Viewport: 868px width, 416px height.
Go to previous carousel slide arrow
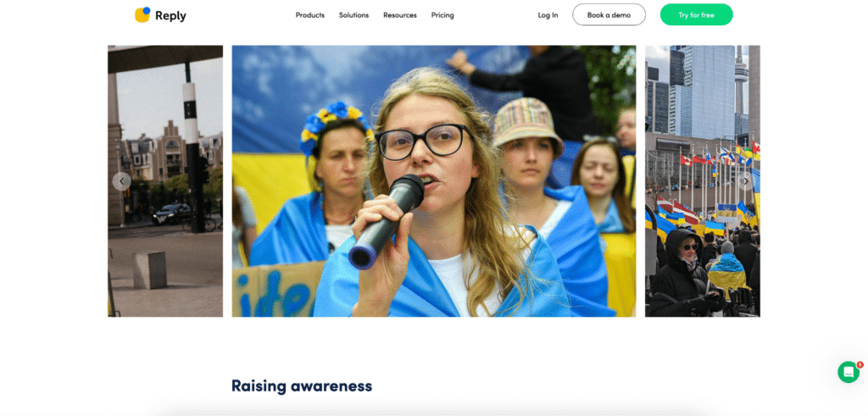point(122,181)
